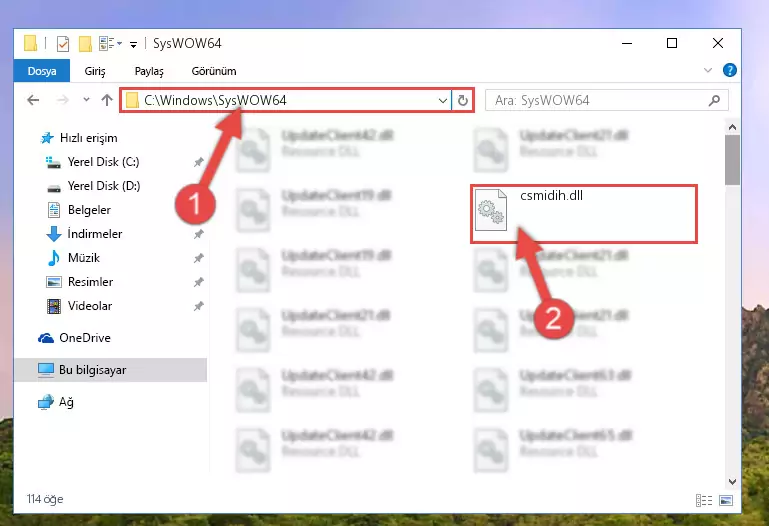Open Customize Quick Access Toolbar dropdown
Image resolution: width=769 pixels, height=526 pixels.
pos(133,45)
